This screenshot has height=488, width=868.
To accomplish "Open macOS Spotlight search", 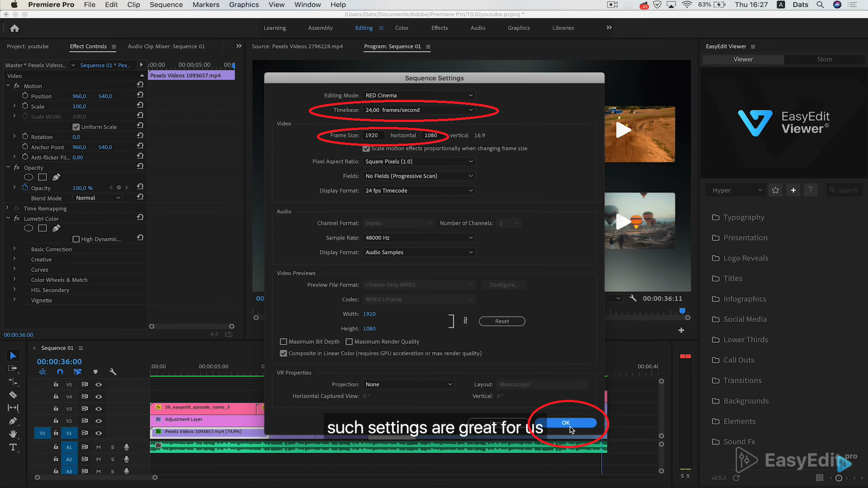I will click(x=820, y=5).
